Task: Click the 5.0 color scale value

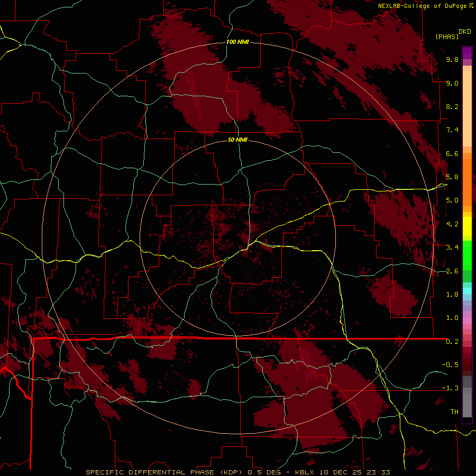Action: (452, 200)
